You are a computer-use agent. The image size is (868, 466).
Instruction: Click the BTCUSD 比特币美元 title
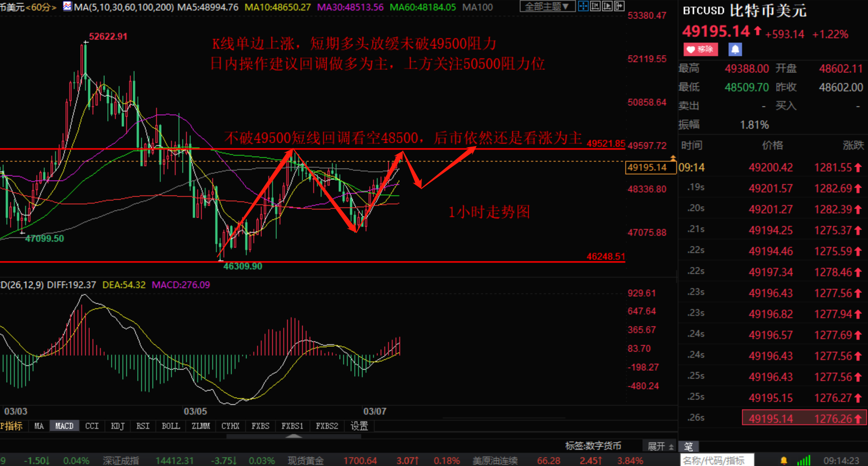[744, 10]
